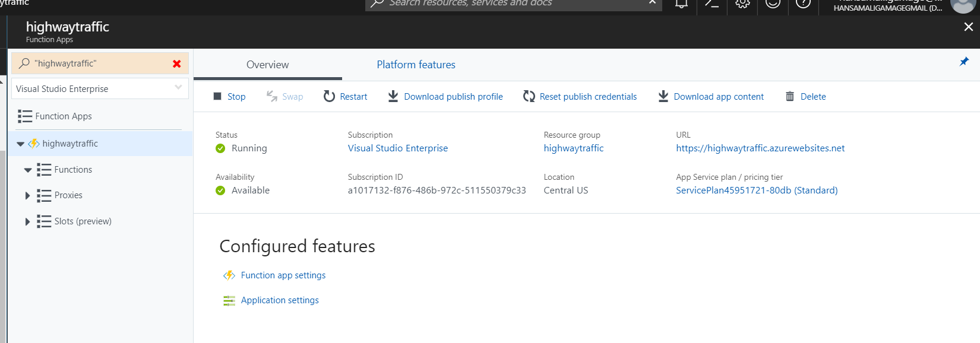Pin this blade to the dashboard
Viewport: 980px width, 343px height.
[964, 62]
